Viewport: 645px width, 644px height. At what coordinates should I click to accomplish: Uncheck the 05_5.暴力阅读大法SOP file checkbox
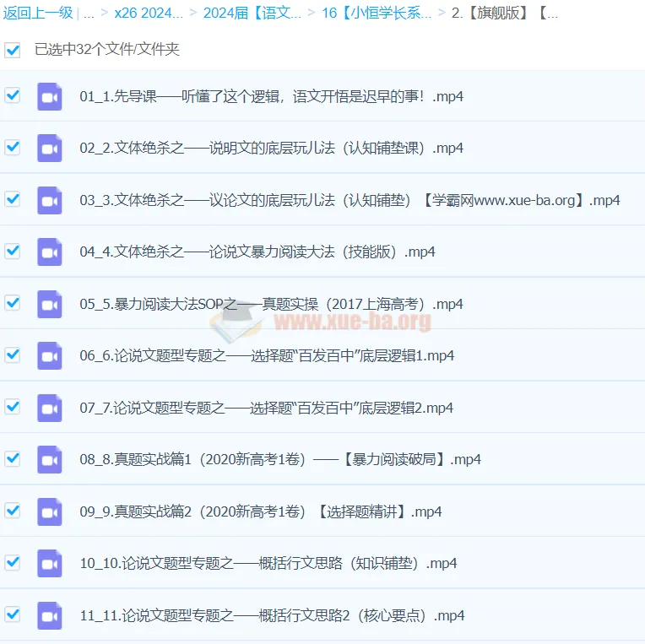13,303
